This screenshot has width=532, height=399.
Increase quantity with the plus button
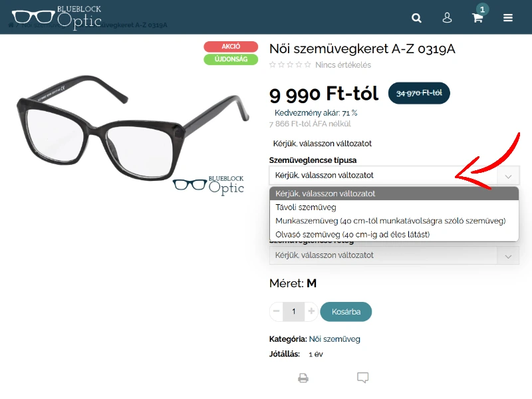(311, 311)
